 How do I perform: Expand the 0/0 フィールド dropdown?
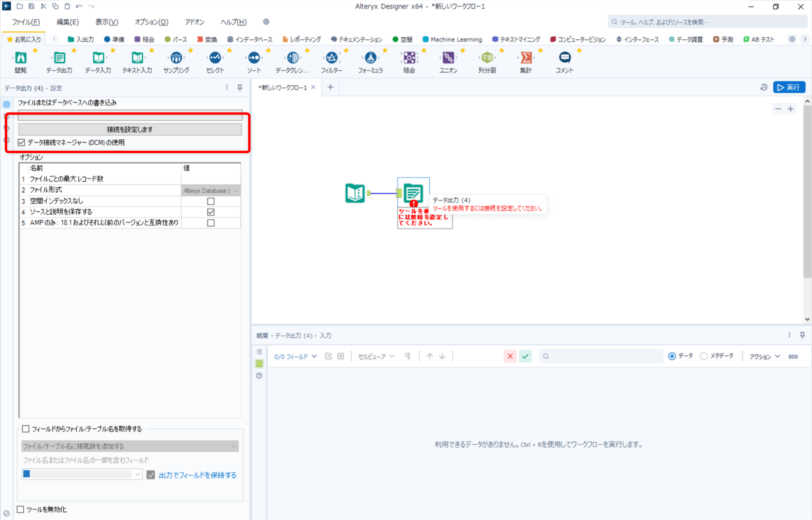click(295, 357)
